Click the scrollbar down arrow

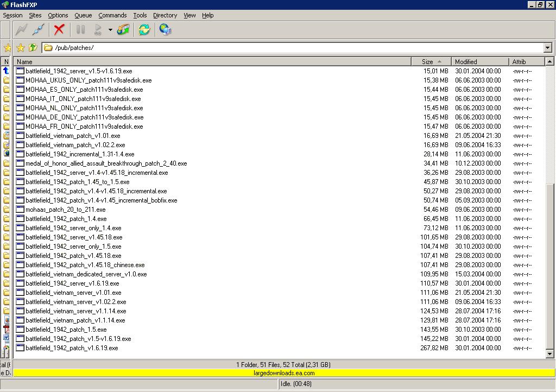(549, 353)
